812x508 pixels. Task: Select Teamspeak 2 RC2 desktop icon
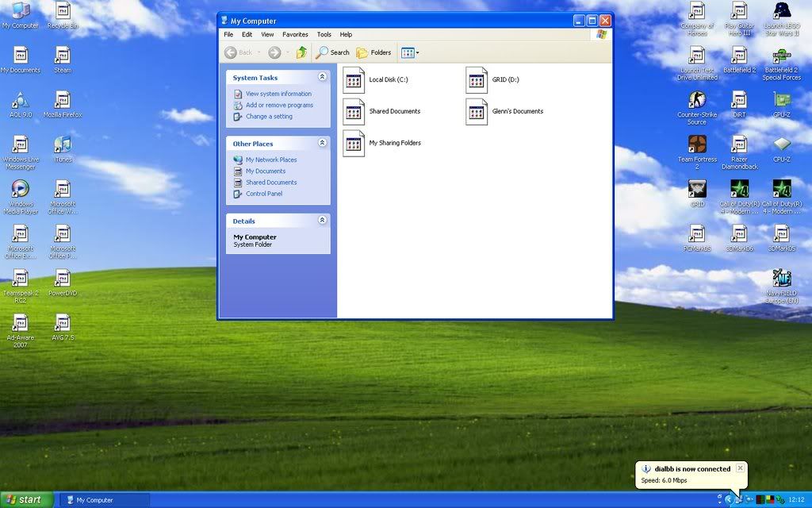pyautogui.click(x=20, y=286)
